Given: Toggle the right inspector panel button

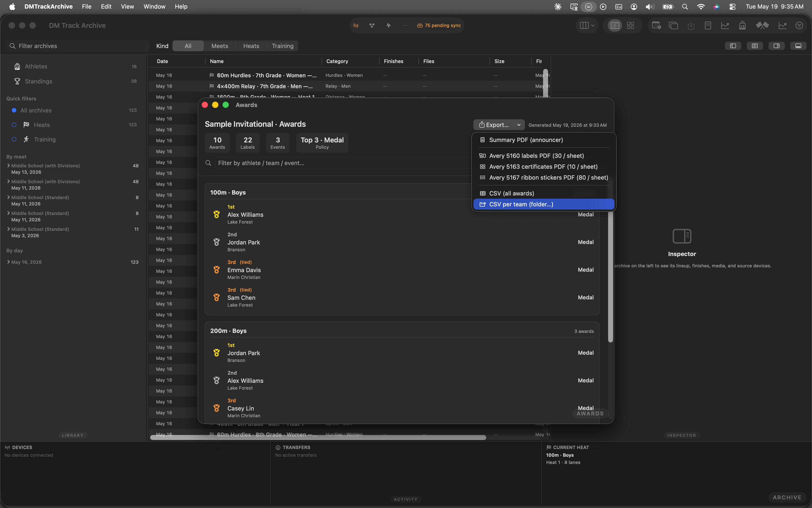Looking at the screenshot, I should tap(777, 46).
